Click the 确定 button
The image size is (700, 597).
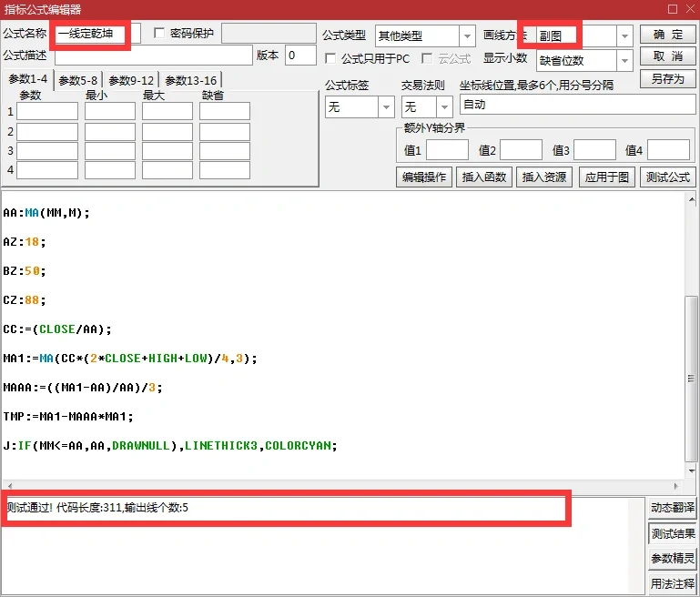(668, 35)
